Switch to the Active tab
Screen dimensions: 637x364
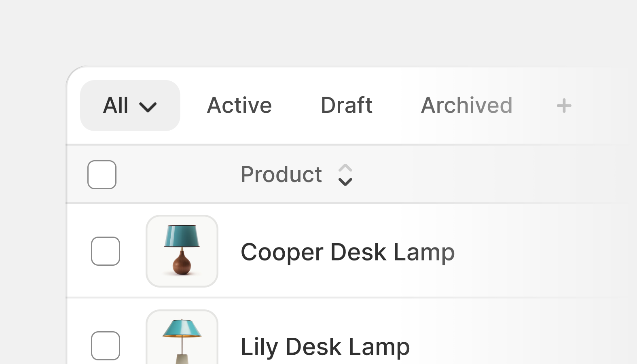click(239, 106)
